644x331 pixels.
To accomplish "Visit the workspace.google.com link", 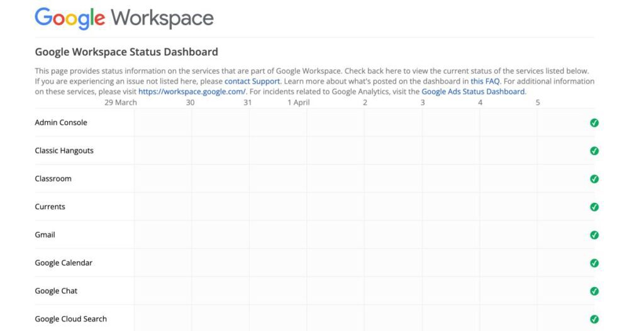I will [192, 91].
